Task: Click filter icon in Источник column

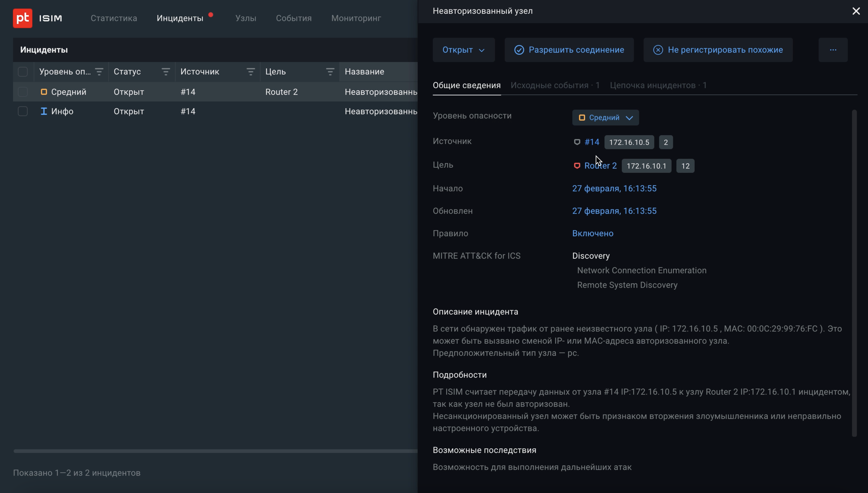Action: click(251, 71)
